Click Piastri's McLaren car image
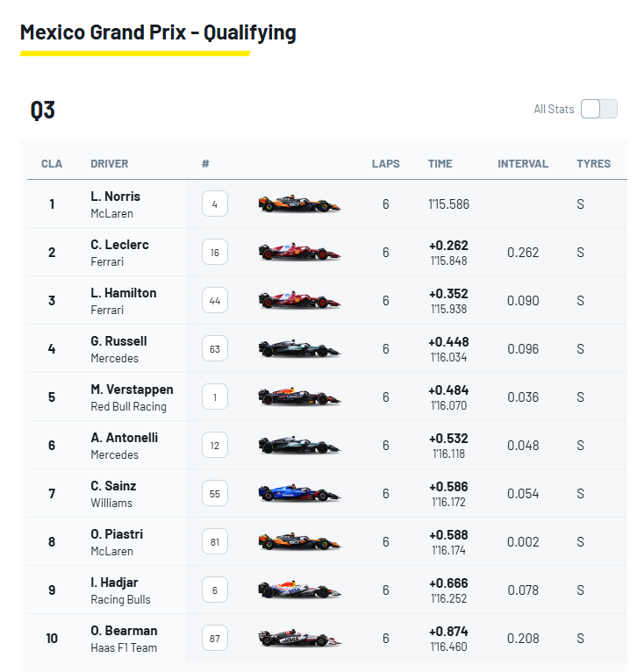 click(x=299, y=542)
